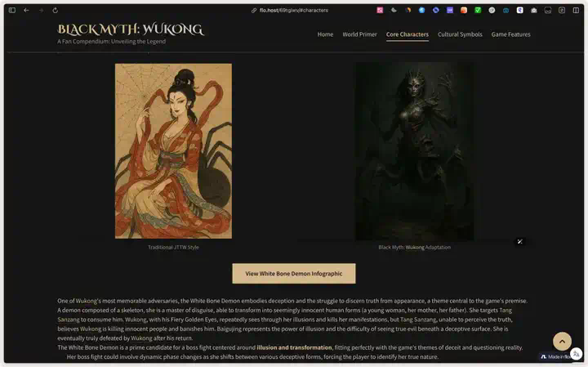Open the pink extension icon in toolbar
The width and height of the screenshot is (588, 367).
[380, 10]
